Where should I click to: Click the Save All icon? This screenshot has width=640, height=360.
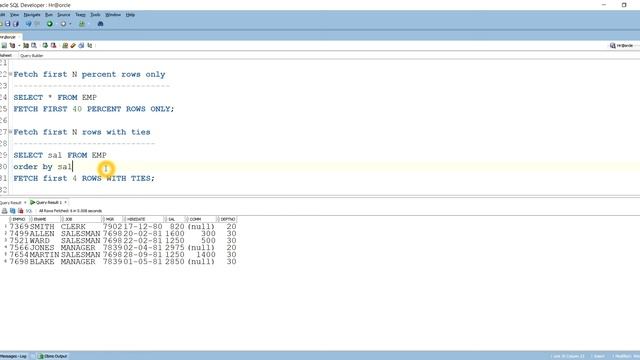16,24
